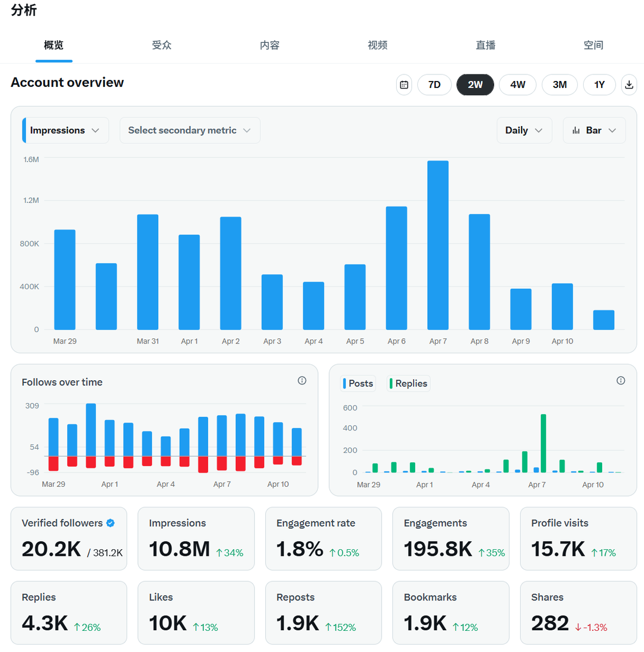Switch to the 视频 tab
Viewport: 644px width, 652px height.
pyautogui.click(x=378, y=45)
